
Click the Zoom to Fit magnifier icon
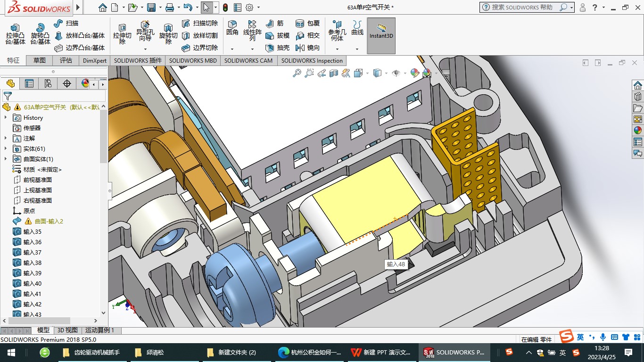[x=297, y=73]
